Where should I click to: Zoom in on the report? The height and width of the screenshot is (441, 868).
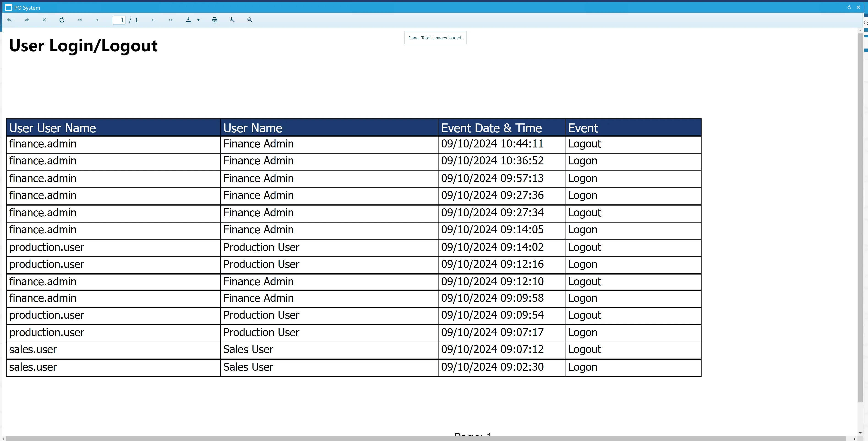(232, 20)
